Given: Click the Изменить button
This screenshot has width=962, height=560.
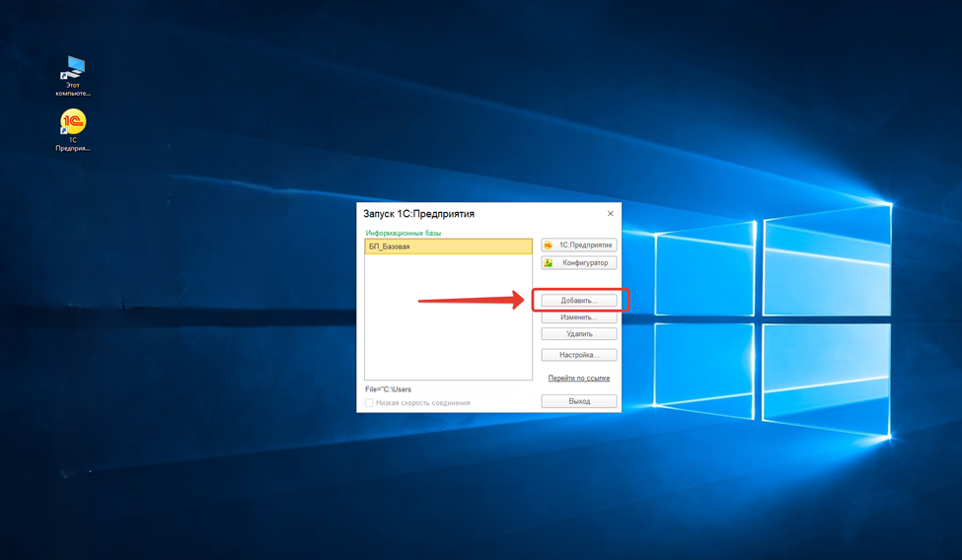Looking at the screenshot, I should pos(578,317).
